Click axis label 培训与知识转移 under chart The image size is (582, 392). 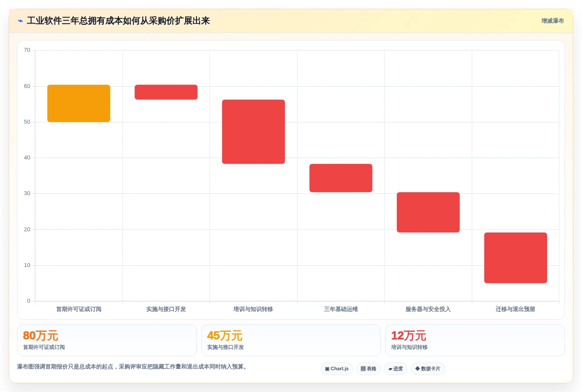coord(253,309)
